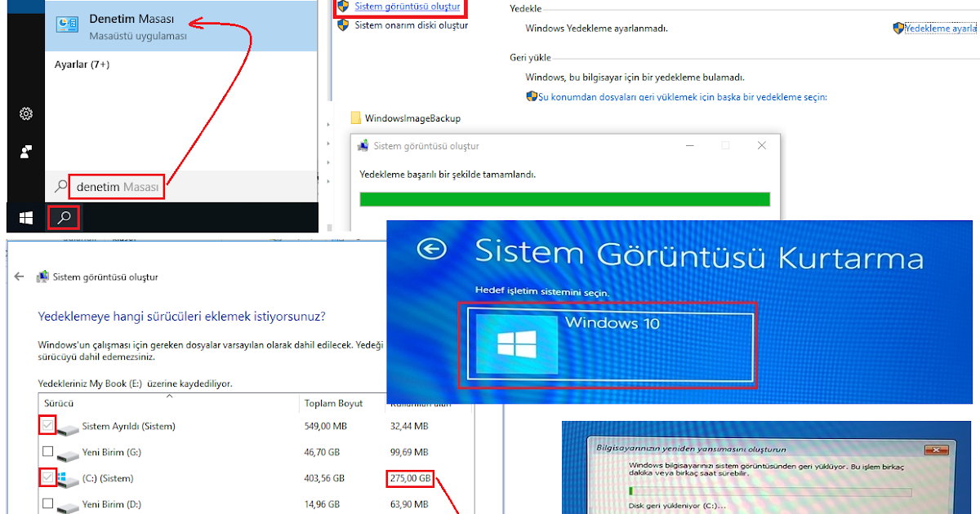980x514 pixels.
Task: Go back in Sistem Görüntüsü Kurtarma screen
Action: [x=431, y=249]
